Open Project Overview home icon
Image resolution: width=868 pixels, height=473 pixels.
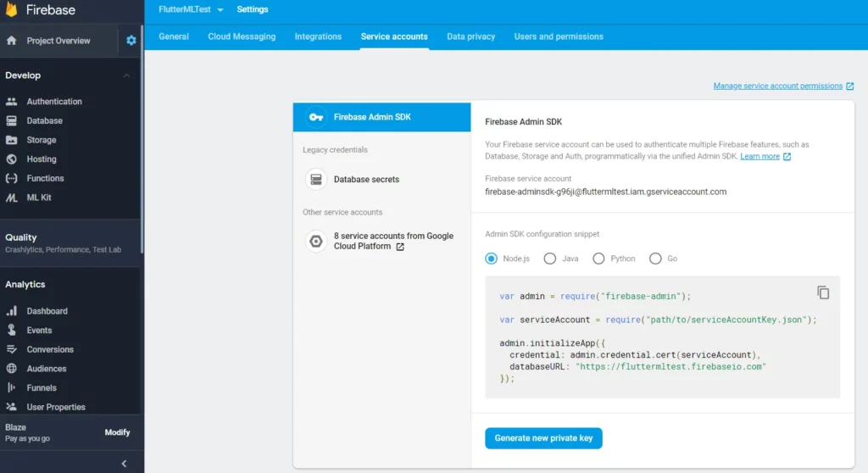(12, 41)
